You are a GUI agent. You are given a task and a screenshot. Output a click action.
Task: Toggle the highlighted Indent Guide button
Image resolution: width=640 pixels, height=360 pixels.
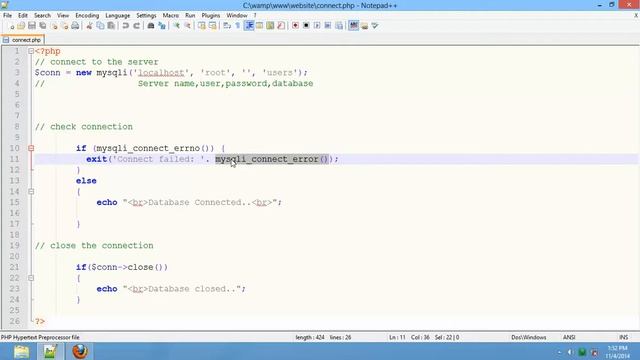click(249, 26)
